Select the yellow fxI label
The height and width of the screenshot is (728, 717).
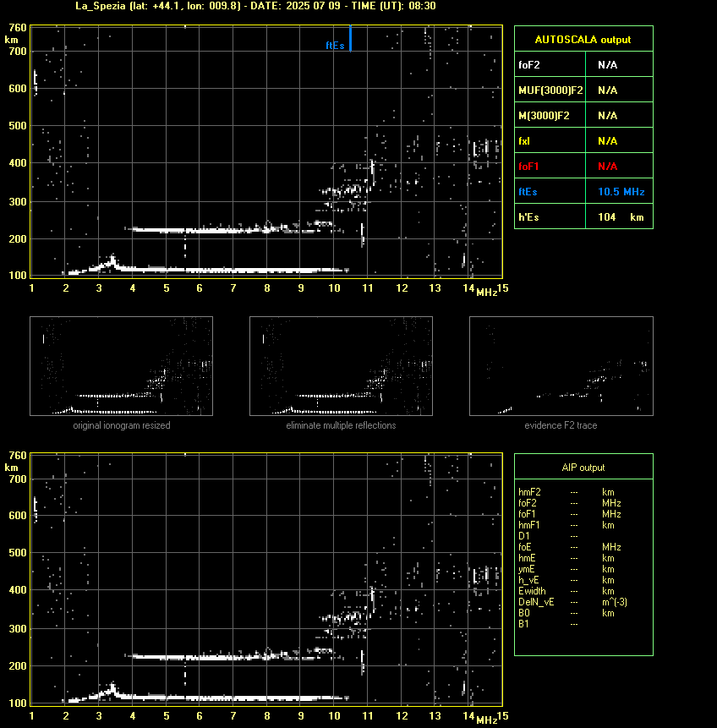click(x=524, y=140)
